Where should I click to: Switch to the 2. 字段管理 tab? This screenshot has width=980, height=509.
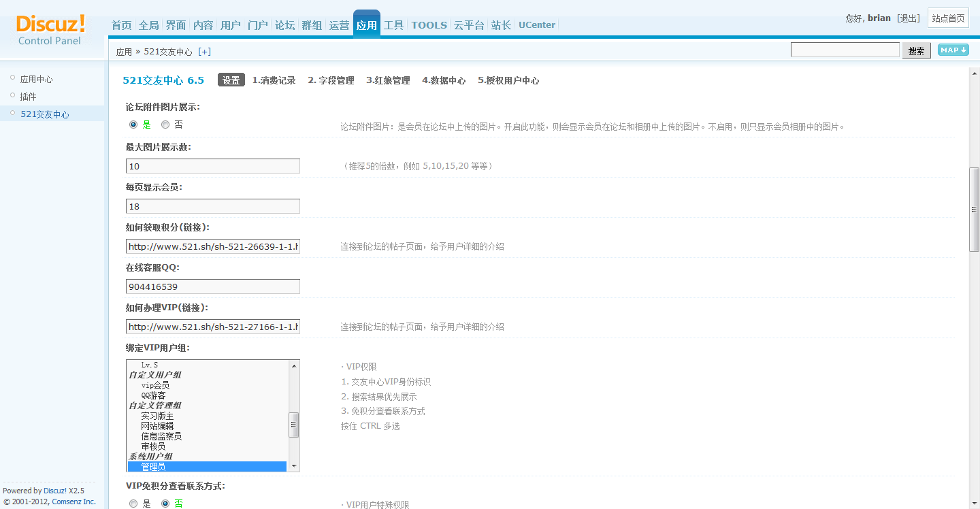(x=331, y=80)
